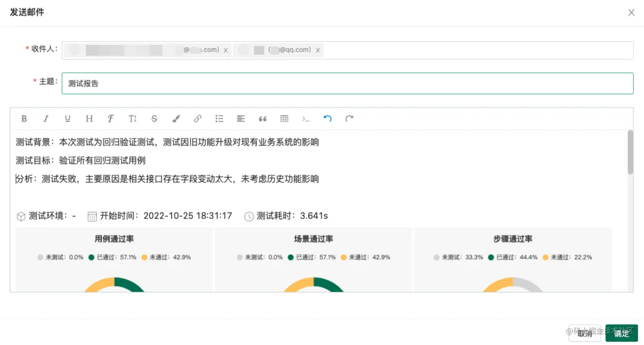Image resolution: width=644 pixels, height=345 pixels.
Task: Click the 场景通过率 donut chart
Action: point(313,285)
